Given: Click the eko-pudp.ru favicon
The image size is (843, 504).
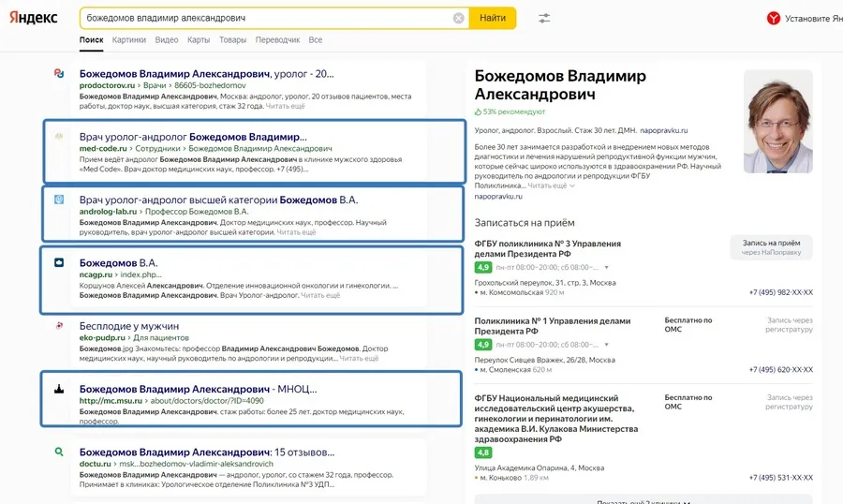Looking at the screenshot, I should tap(59, 325).
